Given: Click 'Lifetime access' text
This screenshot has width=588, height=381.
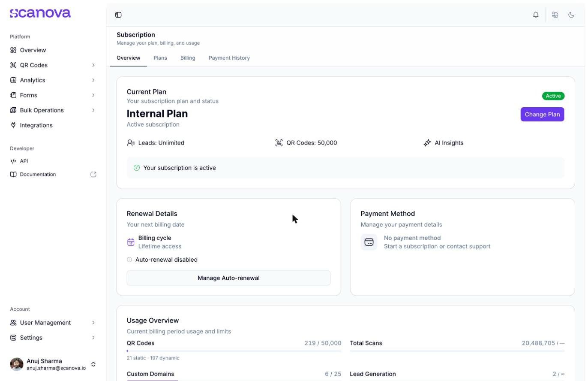Looking at the screenshot, I should point(160,247).
